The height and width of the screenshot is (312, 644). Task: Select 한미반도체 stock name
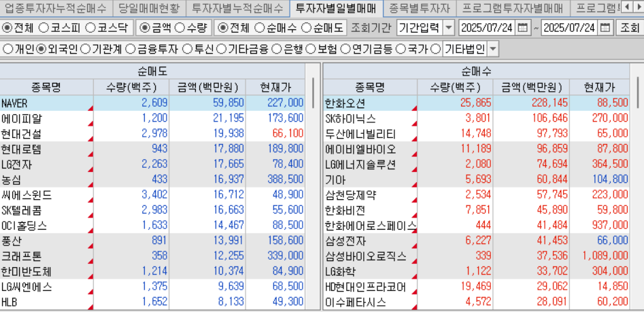coord(27,272)
